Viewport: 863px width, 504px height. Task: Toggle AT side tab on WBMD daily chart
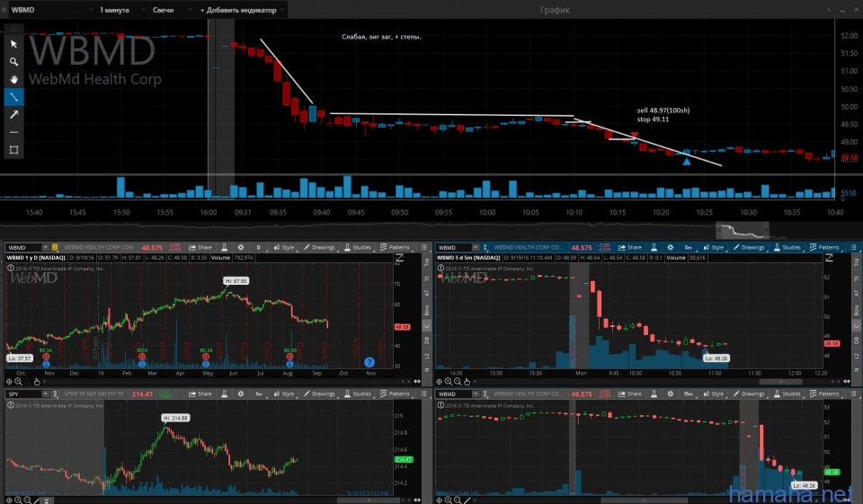pos(426,293)
